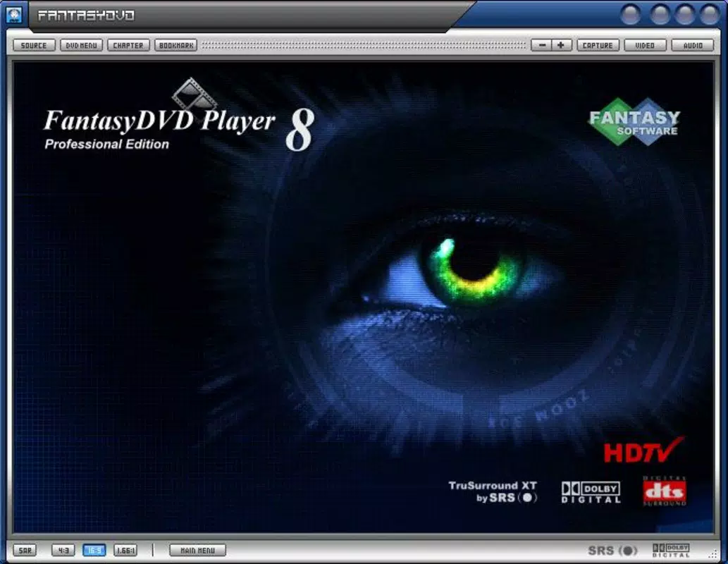Image resolution: width=728 pixels, height=564 pixels.
Task: Select the 1.66:1 aspect ratio
Action: pos(125,551)
